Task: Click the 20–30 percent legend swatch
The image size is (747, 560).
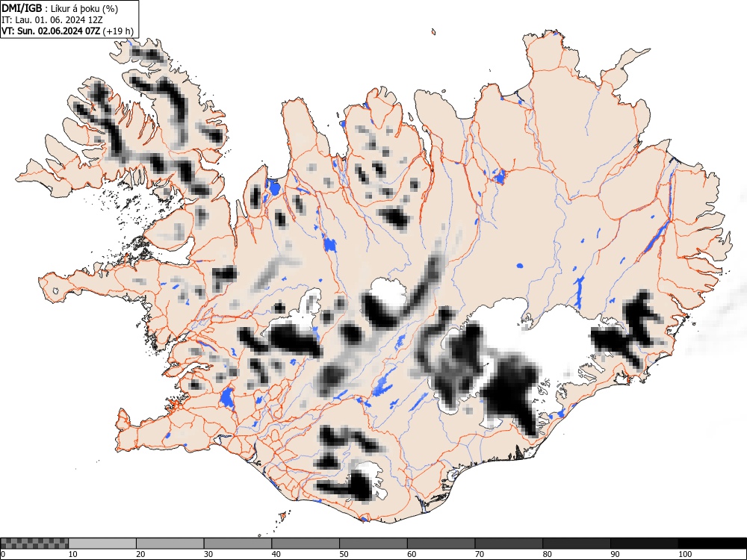Action: tap(170, 544)
